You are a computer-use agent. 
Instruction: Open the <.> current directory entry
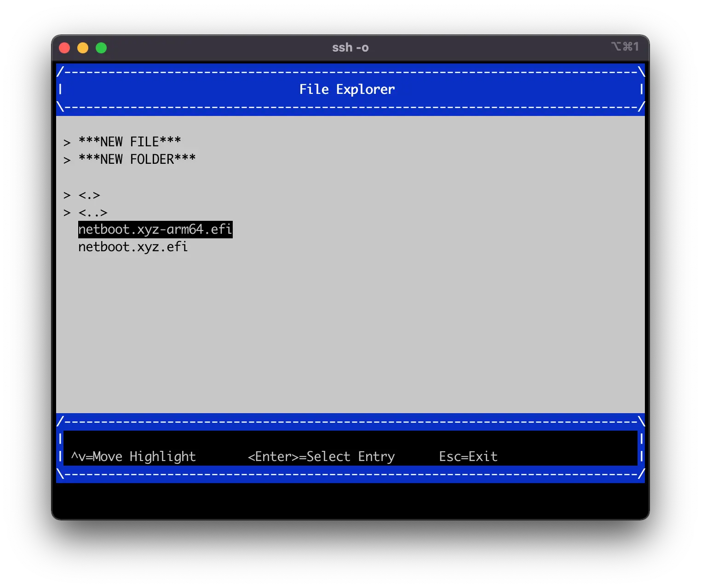pos(89,195)
